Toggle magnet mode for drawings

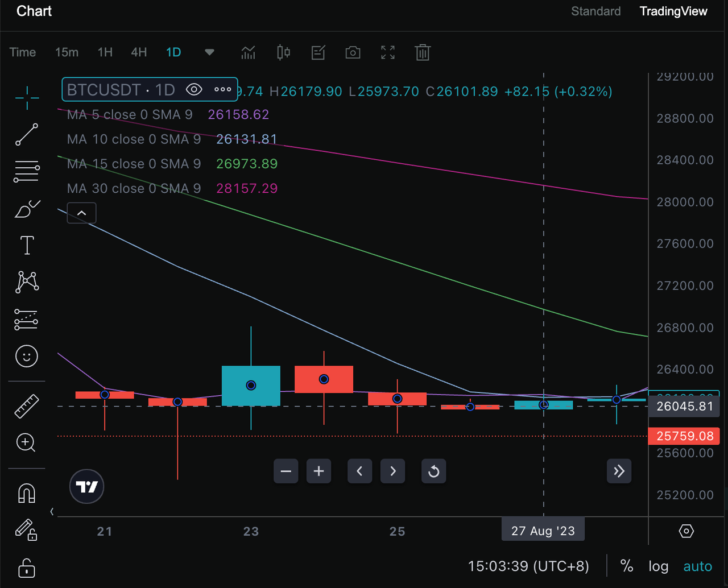(27, 493)
